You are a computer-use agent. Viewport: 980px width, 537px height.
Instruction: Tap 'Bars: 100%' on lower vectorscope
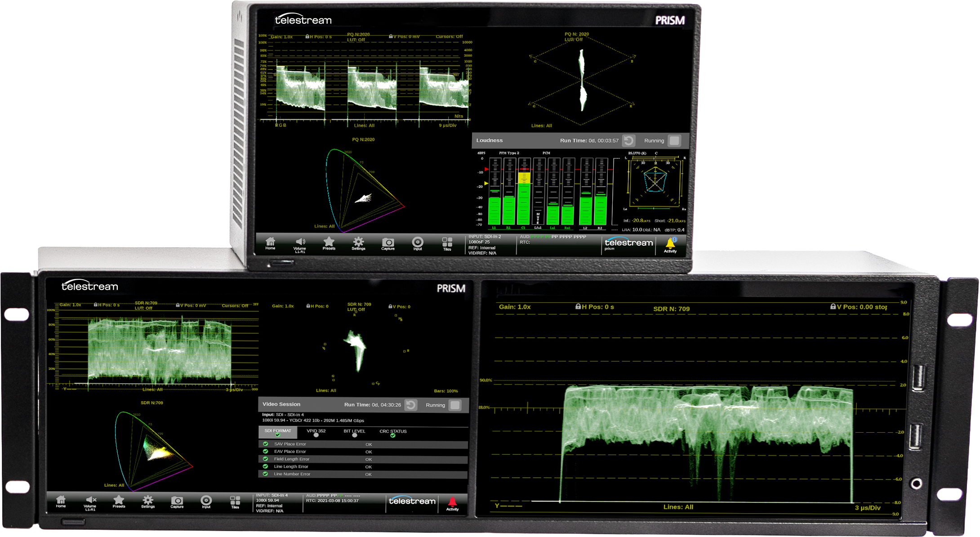[446, 391]
